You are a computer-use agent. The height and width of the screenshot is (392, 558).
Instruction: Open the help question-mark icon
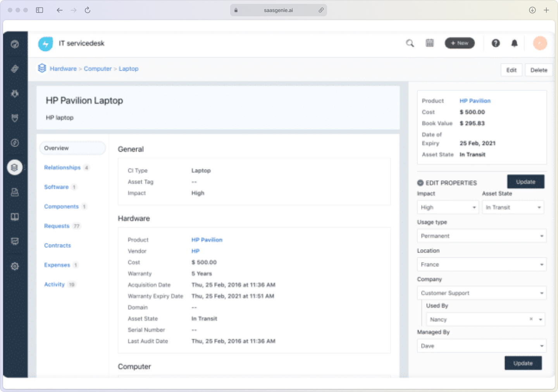point(496,43)
